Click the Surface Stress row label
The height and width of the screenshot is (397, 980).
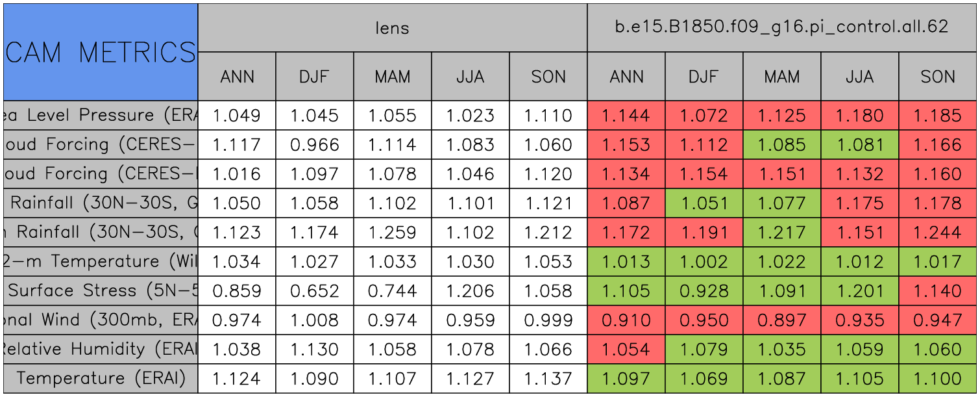coord(101,290)
